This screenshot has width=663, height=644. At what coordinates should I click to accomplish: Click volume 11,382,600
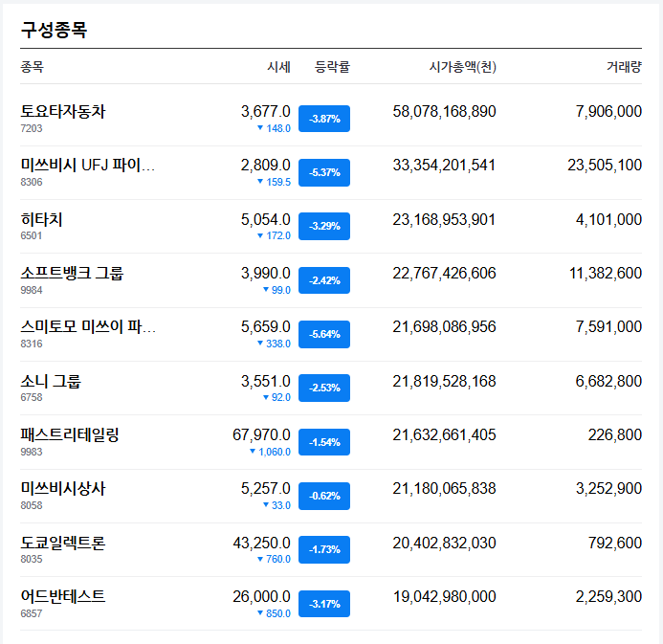click(606, 273)
